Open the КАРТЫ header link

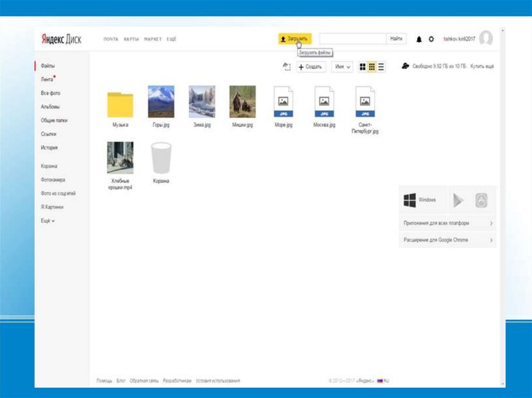pyautogui.click(x=131, y=39)
